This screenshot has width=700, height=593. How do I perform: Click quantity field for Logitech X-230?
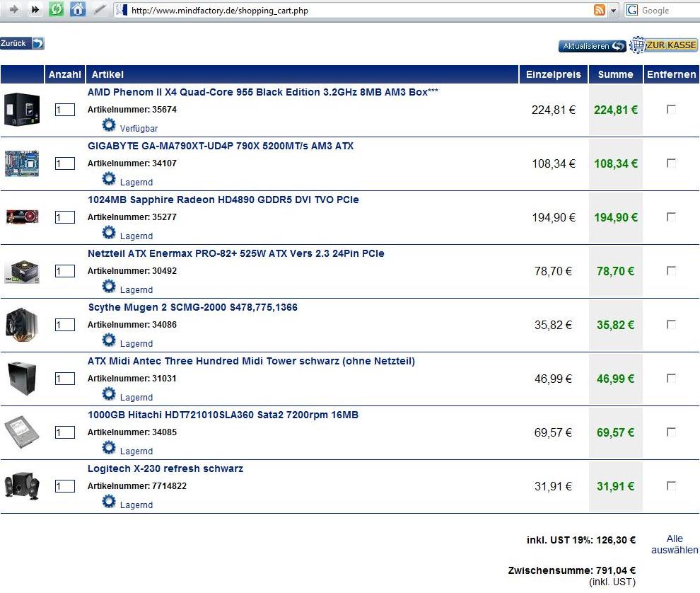pyautogui.click(x=65, y=486)
